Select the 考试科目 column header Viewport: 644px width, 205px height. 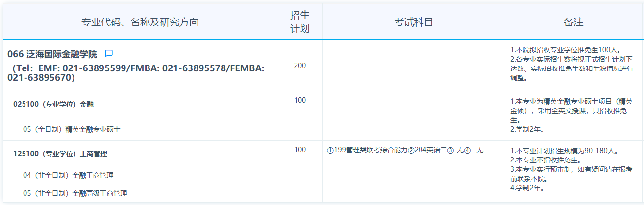414,22
